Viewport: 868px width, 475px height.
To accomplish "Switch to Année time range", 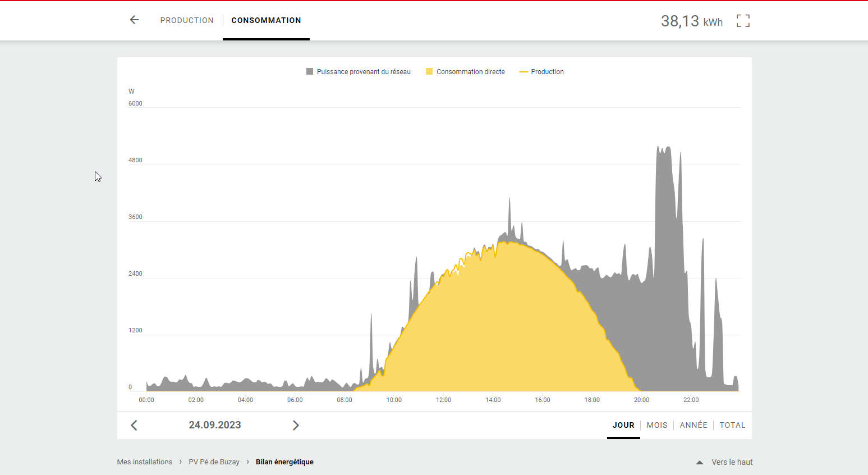I will point(694,426).
